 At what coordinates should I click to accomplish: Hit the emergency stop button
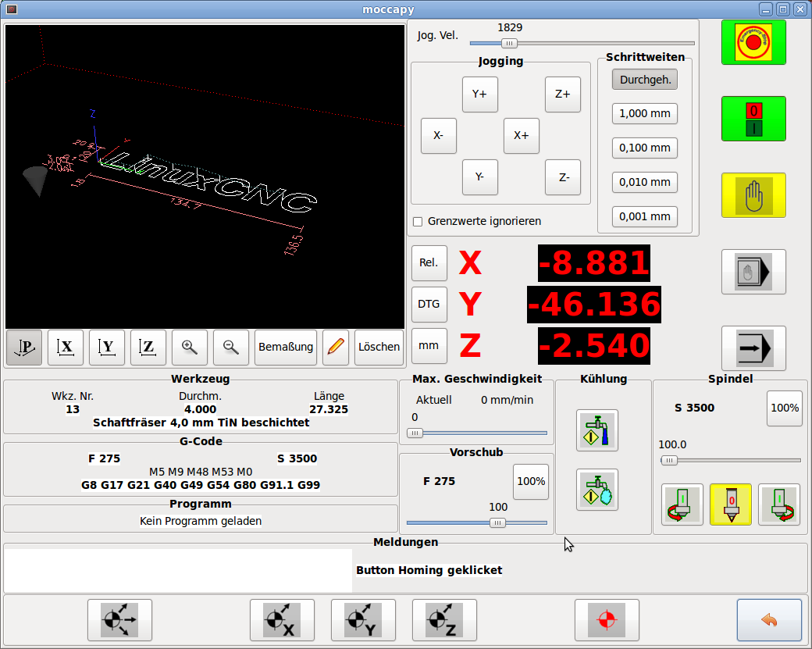(x=753, y=42)
